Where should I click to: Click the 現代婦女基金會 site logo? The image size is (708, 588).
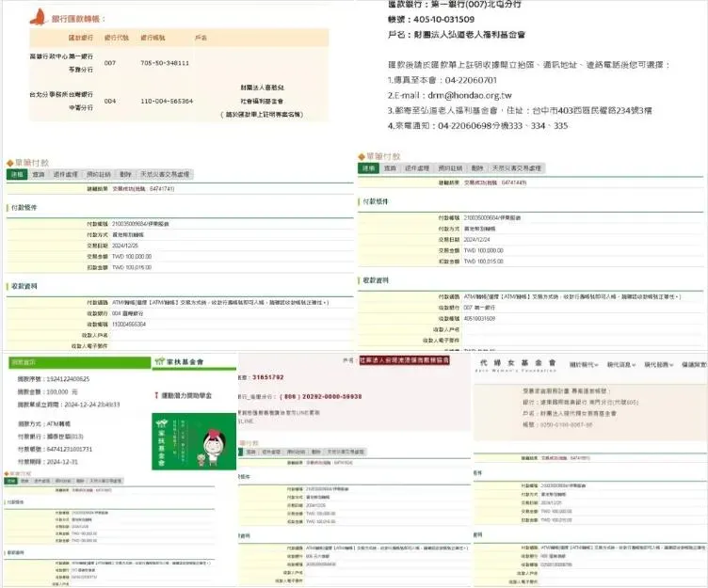tap(518, 365)
